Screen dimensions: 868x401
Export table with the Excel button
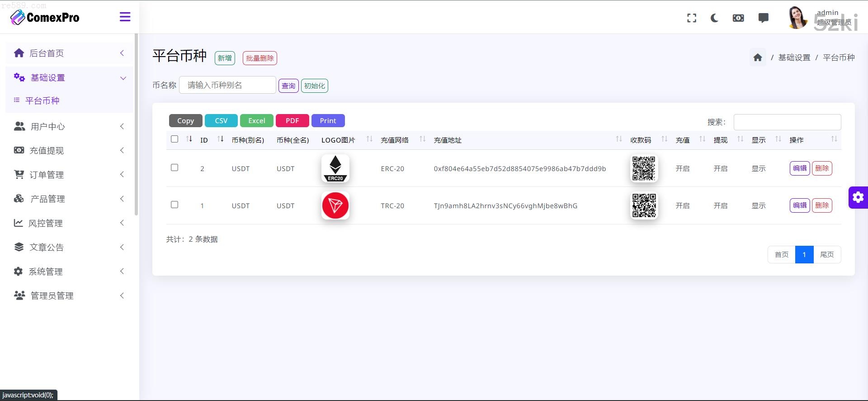point(256,121)
